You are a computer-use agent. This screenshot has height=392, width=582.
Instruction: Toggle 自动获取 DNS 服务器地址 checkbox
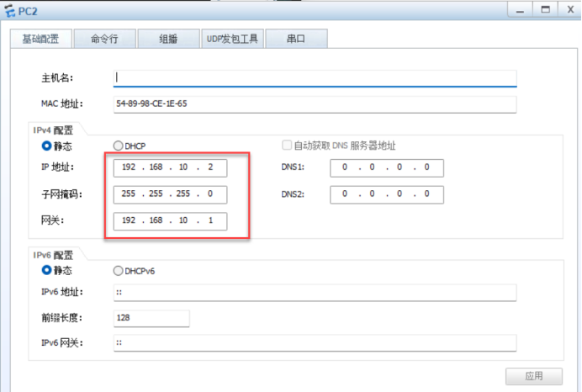[288, 146]
